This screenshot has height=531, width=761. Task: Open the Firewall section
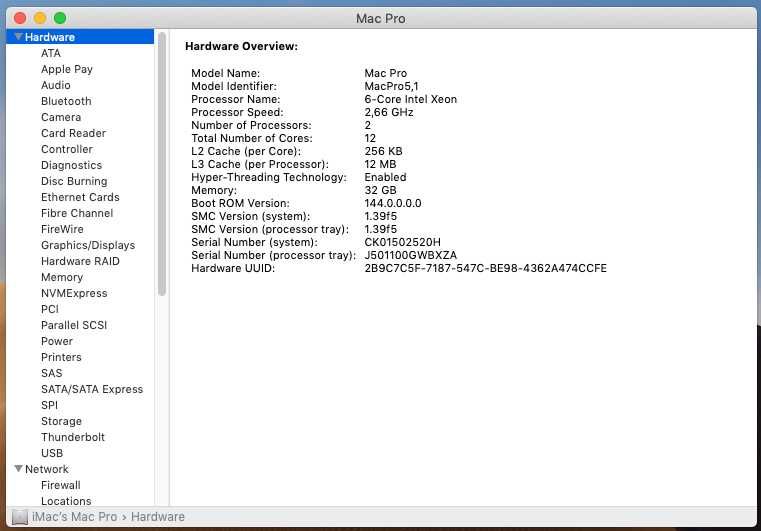click(x=61, y=486)
